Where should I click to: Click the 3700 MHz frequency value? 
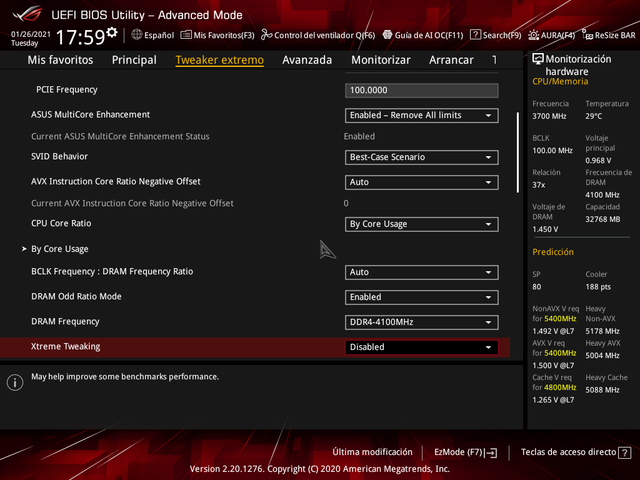[549, 116]
